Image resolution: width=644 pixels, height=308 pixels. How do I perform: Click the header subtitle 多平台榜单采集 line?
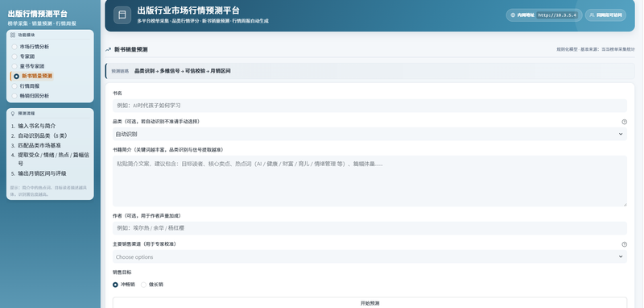click(x=203, y=21)
